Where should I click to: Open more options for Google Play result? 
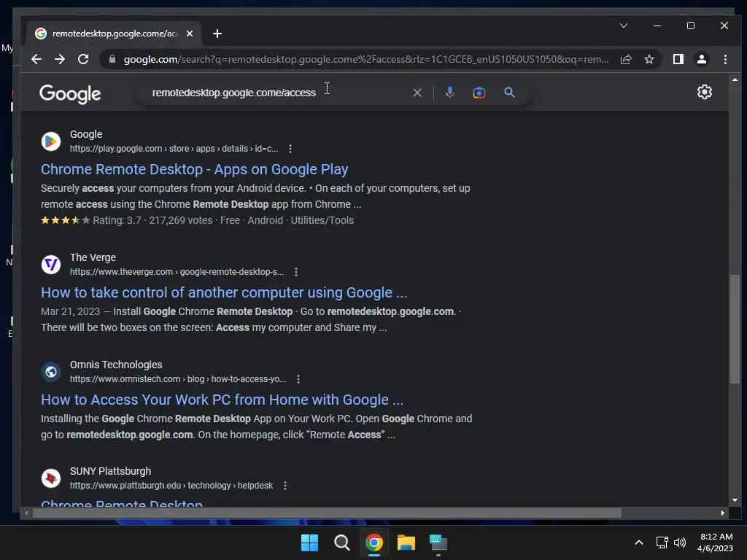[290, 149]
